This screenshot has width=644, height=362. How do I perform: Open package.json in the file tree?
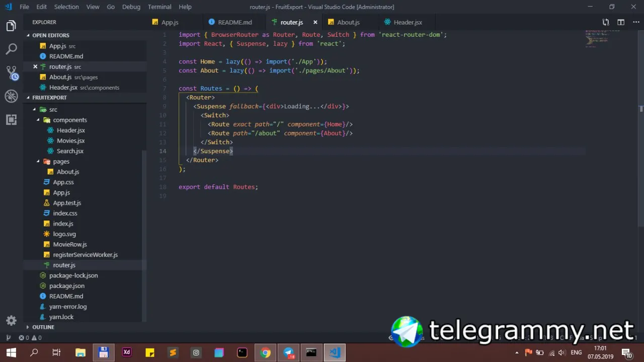click(x=66, y=285)
